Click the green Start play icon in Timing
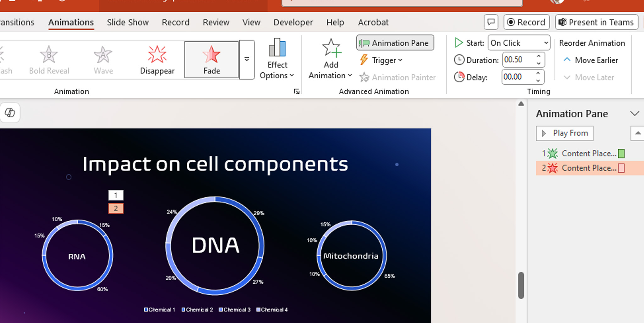The image size is (644, 323). tap(459, 42)
